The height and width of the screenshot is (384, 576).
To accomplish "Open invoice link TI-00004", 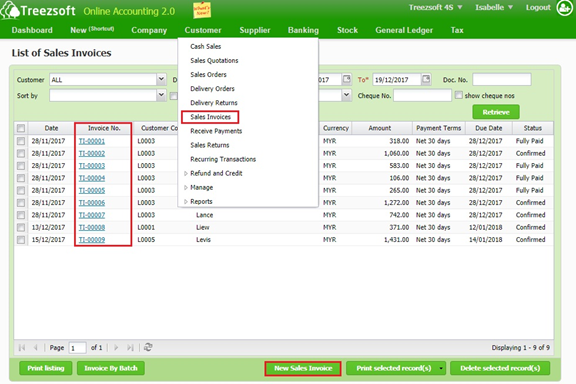I will (x=92, y=178).
